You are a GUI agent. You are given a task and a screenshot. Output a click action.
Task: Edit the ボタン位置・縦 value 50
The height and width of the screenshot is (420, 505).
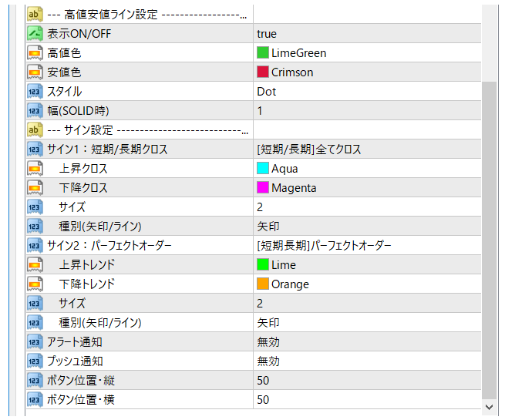pos(264,381)
